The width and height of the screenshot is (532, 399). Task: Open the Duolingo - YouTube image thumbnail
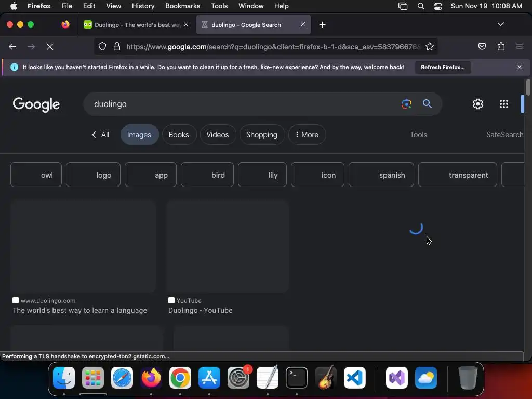click(x=228, y=246)
